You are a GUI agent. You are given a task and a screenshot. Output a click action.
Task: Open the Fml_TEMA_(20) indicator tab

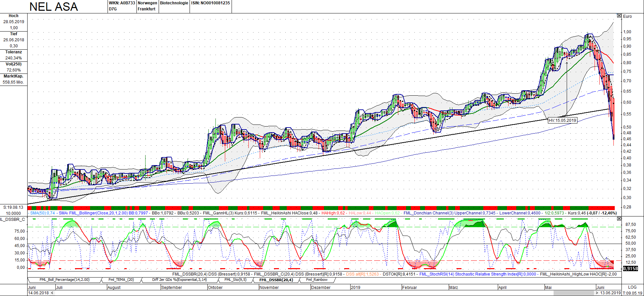click(121, 280)
